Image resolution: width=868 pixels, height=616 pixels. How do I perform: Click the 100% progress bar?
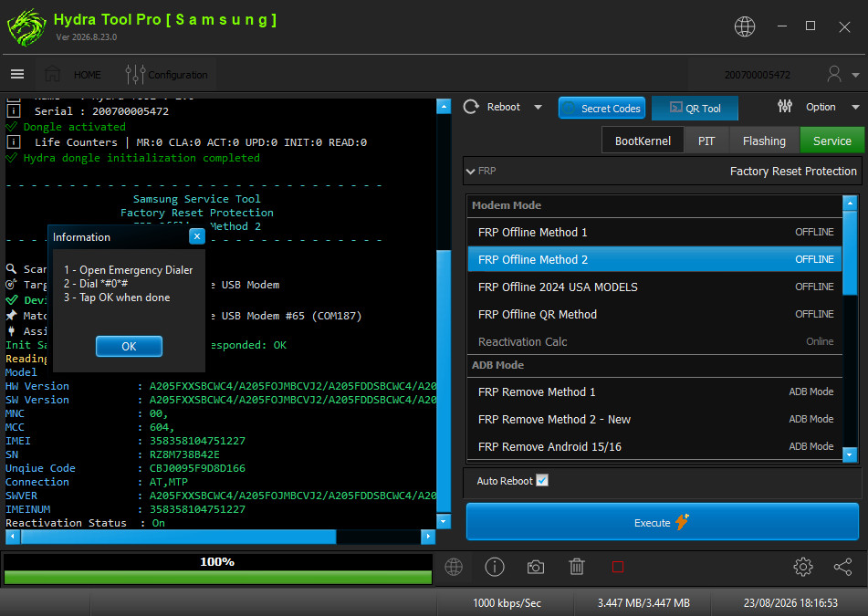[x=217, y=569]
